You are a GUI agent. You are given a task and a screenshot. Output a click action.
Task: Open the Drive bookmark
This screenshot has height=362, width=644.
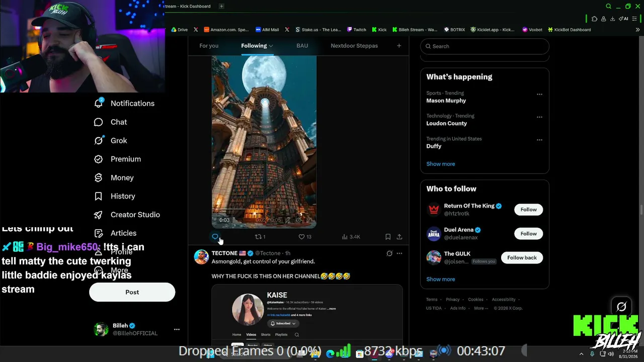180,30
